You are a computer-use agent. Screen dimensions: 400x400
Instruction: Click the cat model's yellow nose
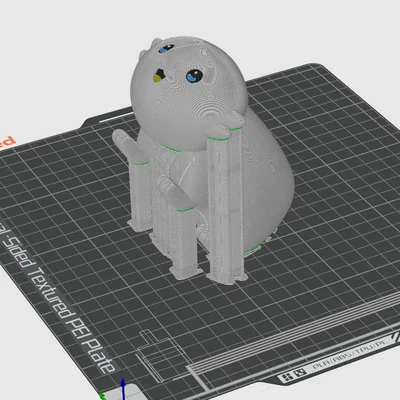[157, 78]
